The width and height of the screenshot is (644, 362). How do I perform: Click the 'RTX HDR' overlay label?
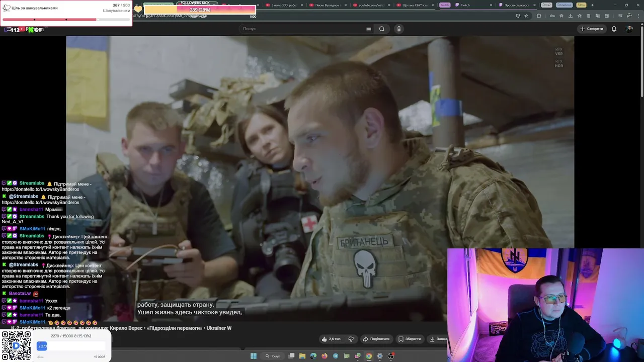(x=559, y=63)
